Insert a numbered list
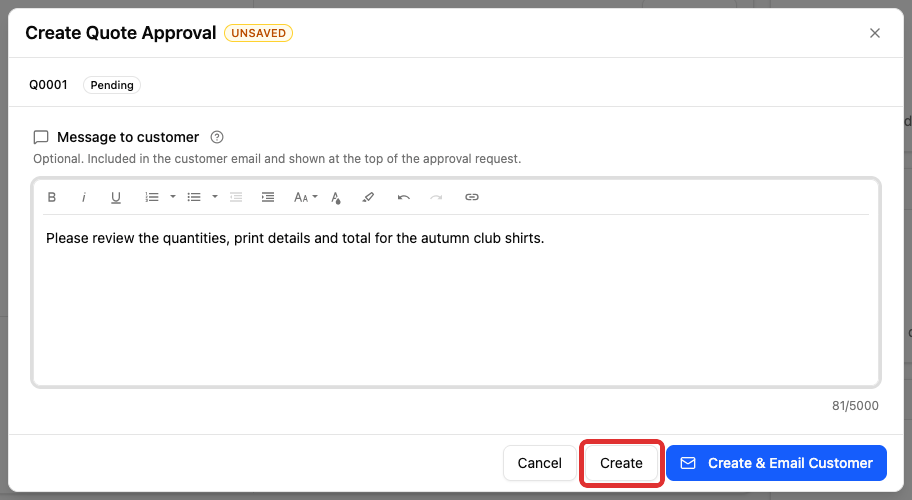This screenshot has width=912, height=500. [x=152, y=197]
